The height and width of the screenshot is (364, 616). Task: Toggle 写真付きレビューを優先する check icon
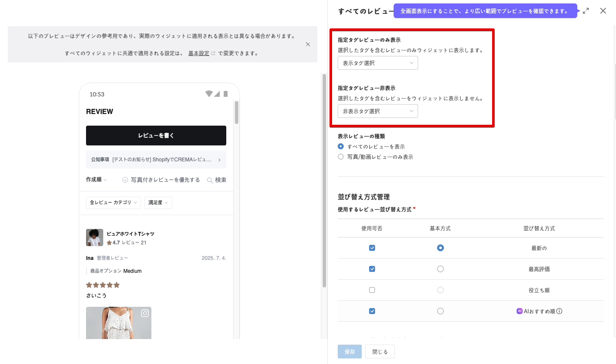tap(125, 180)
